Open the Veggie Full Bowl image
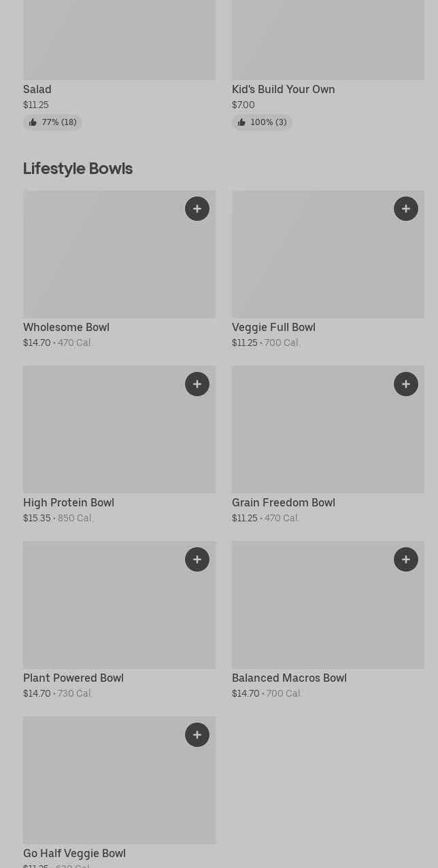Viewport: 438px width, 868px height. pyautogui.click(x=328, y=254)
